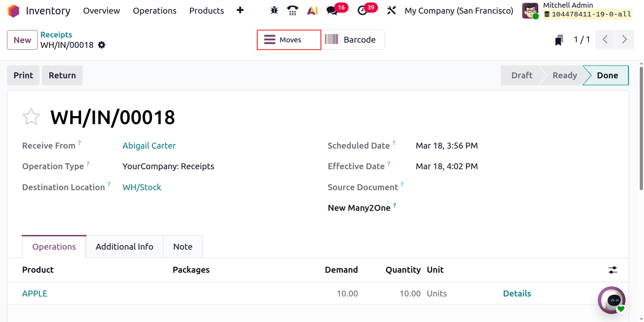Open the bug/debug report icon
This screenshot has height=322, width=644.
click(274, 10)
